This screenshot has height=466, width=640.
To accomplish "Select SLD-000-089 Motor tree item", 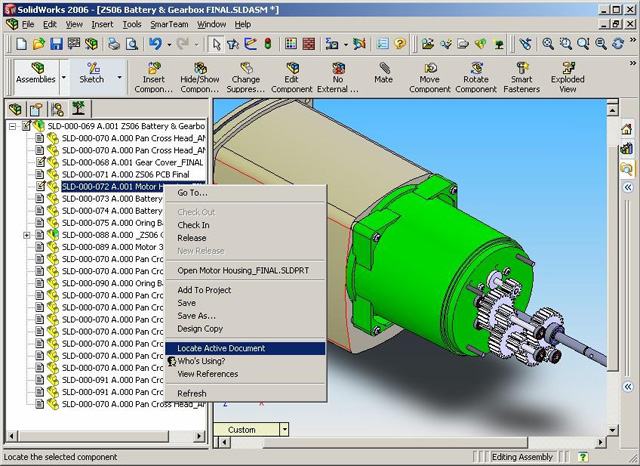I will [x=112, y=247].
